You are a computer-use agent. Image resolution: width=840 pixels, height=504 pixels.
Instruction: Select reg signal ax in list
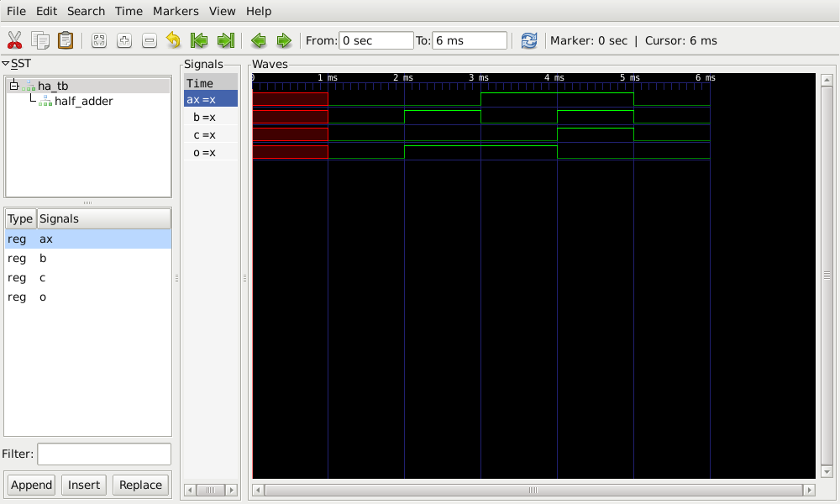[x=88, y=239]
